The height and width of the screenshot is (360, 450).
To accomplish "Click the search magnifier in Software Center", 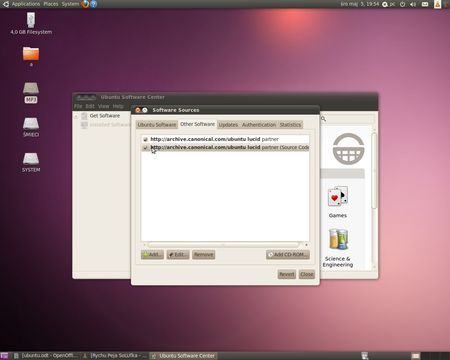I will [323, 119].
